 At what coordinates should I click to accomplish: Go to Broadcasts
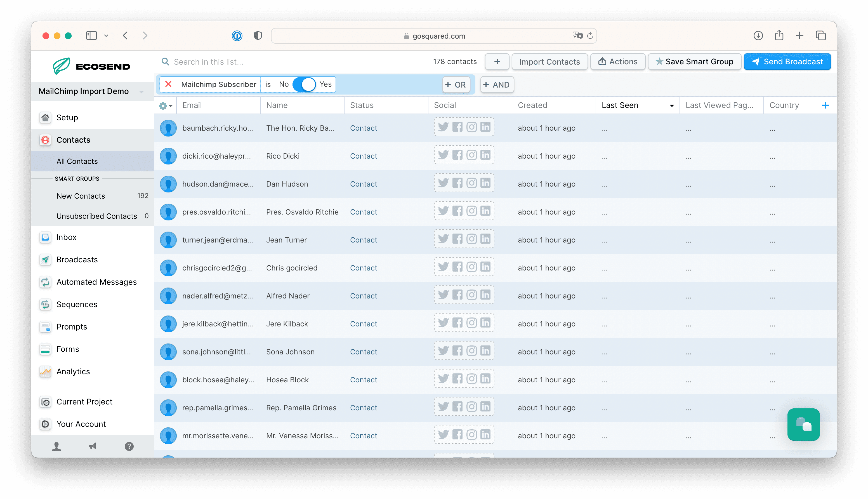pyautogui.click(x=93, y=260)
